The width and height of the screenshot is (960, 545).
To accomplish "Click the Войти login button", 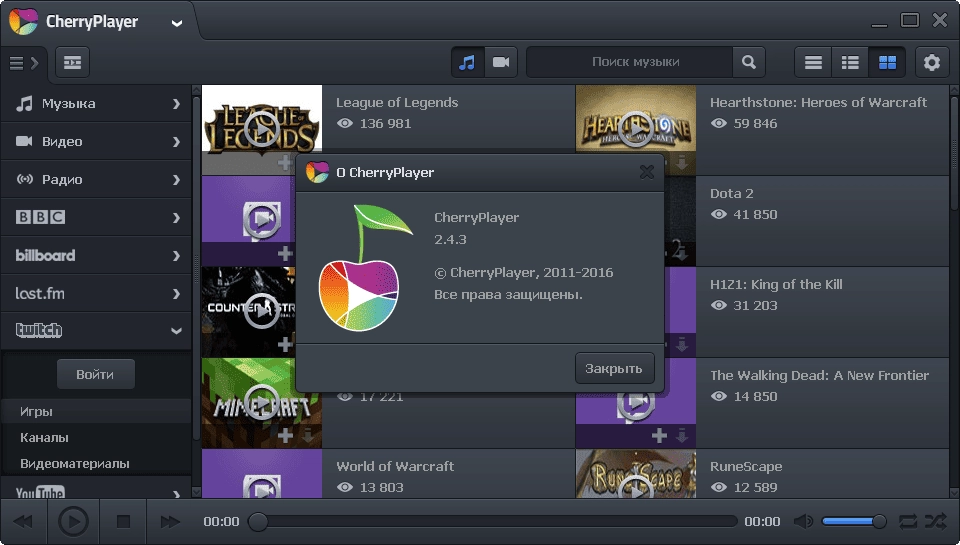I will point(96,374).
